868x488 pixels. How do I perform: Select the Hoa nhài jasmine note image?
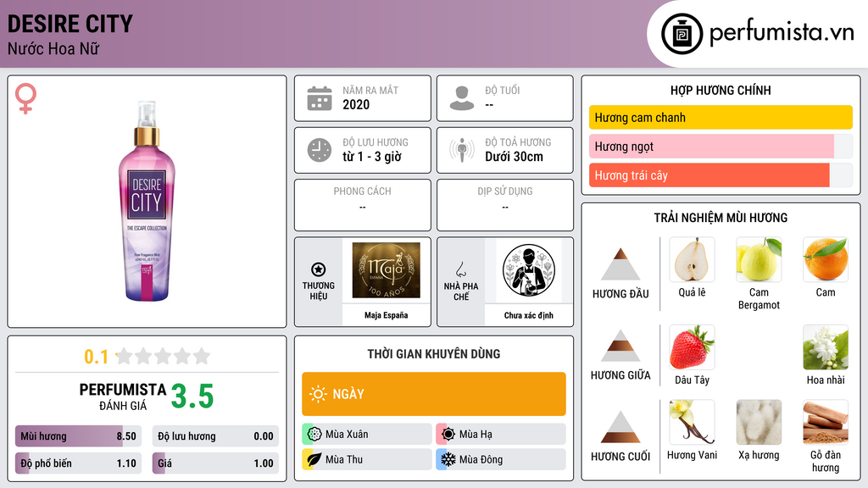[826, 347]
